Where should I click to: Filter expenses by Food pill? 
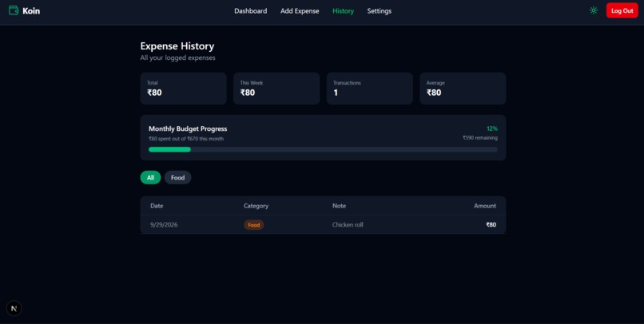[178, 178]
